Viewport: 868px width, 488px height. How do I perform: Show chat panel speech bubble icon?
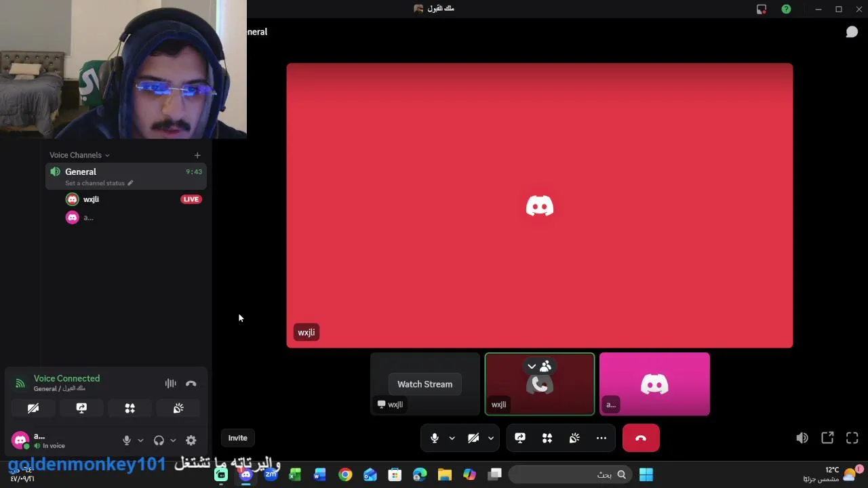point(852,32)
